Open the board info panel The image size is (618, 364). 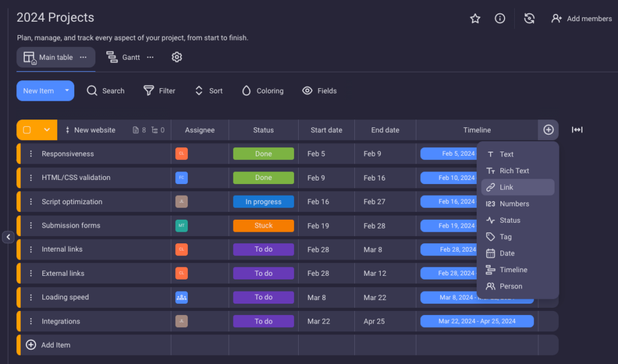pos(500,19)
